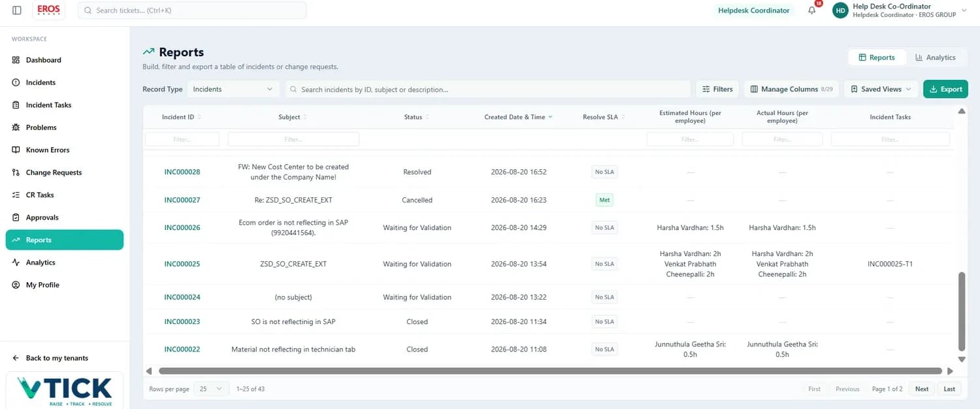
Task: Click the Met SLA badge for INC000027
Action: 604,200
